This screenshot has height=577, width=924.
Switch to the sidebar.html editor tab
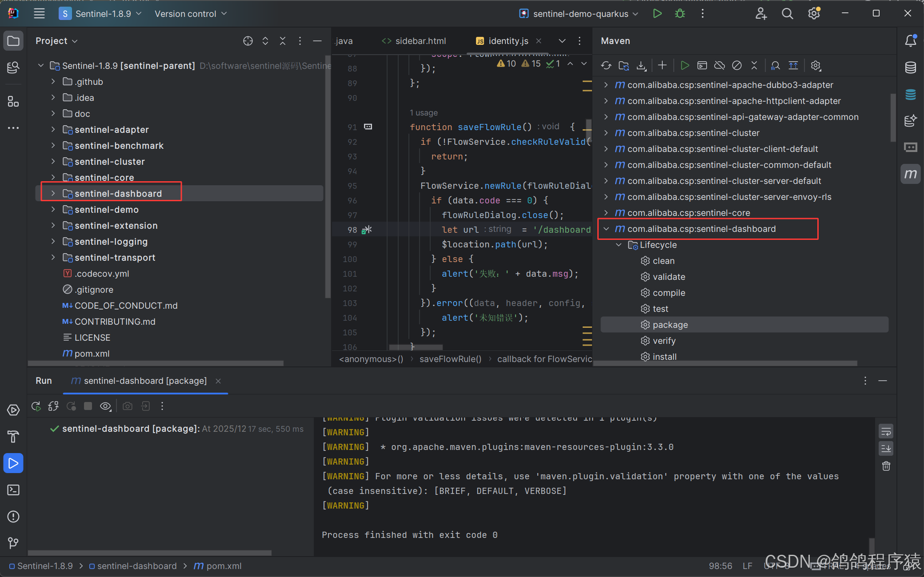(420, 41)
